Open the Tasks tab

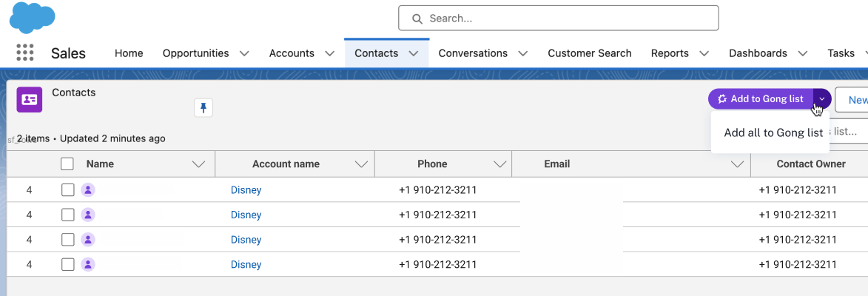pyautogui.click(x=841, y=53)
